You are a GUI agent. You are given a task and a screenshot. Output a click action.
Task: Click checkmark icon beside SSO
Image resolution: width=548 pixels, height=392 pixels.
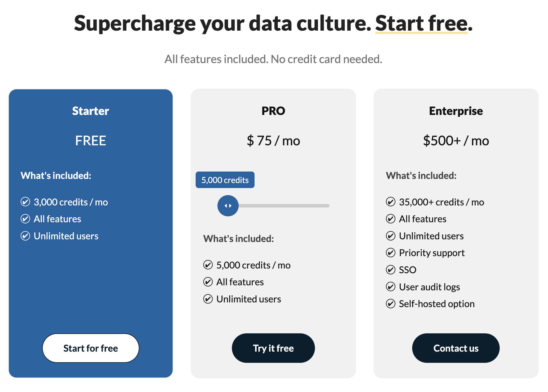tap(391, 270)
